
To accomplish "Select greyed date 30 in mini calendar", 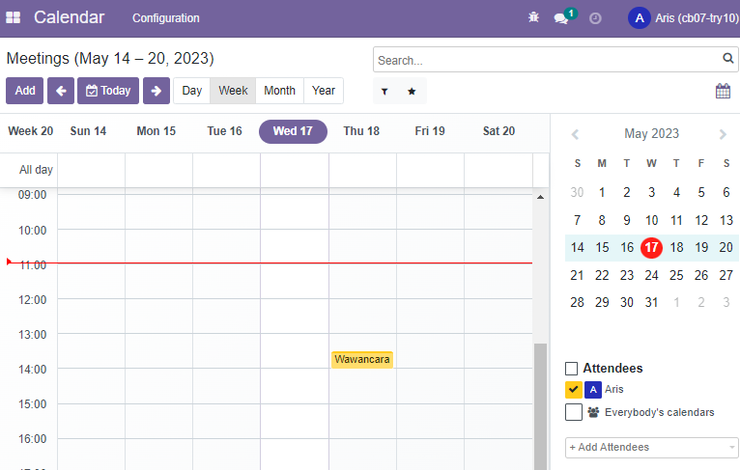I will pos(577,193).
